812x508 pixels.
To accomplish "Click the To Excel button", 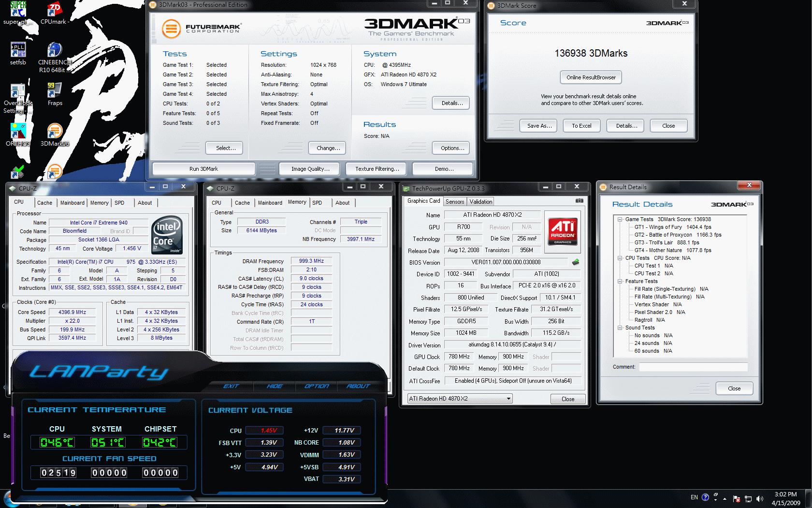I will point(581,126).
